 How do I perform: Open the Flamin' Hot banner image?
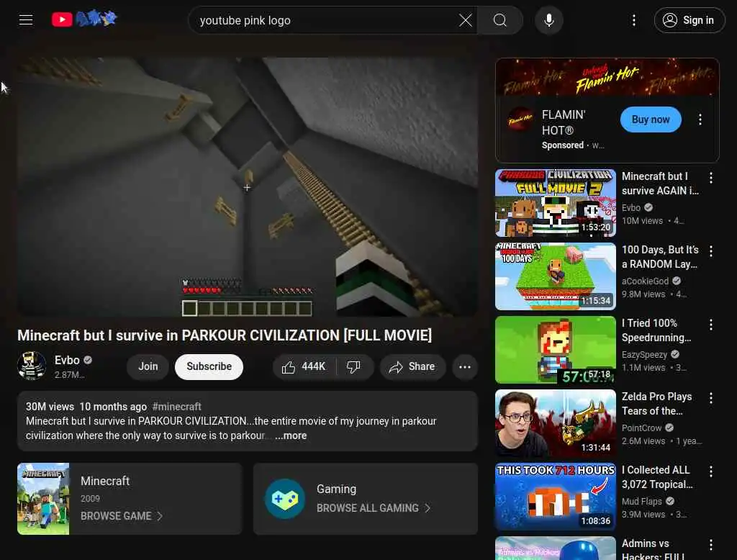click(x=607, y=77)
